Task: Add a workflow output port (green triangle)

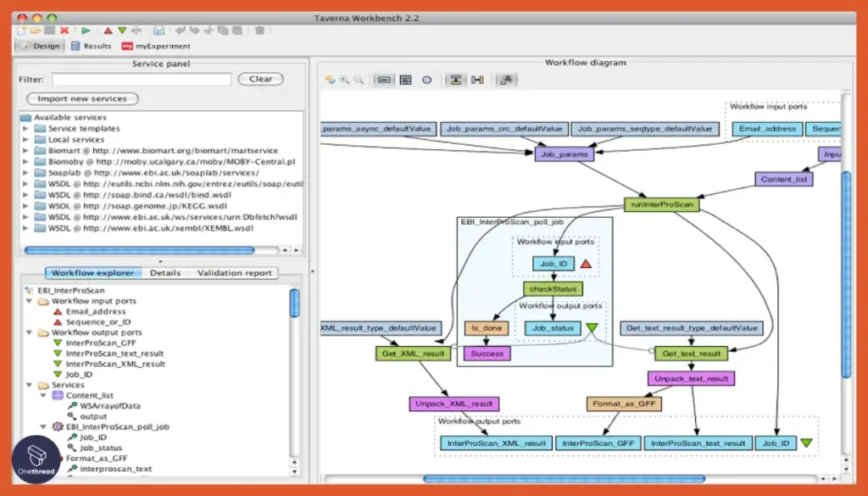Action: [122, 31]
